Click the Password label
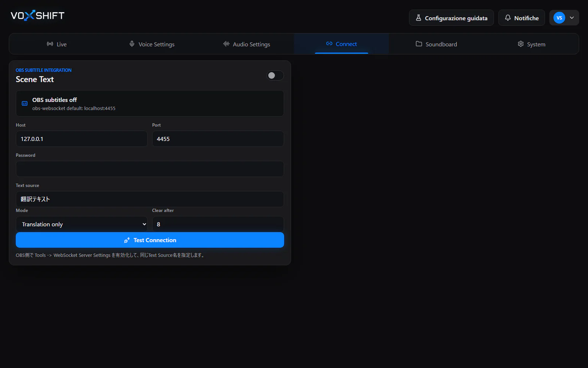 26,155
